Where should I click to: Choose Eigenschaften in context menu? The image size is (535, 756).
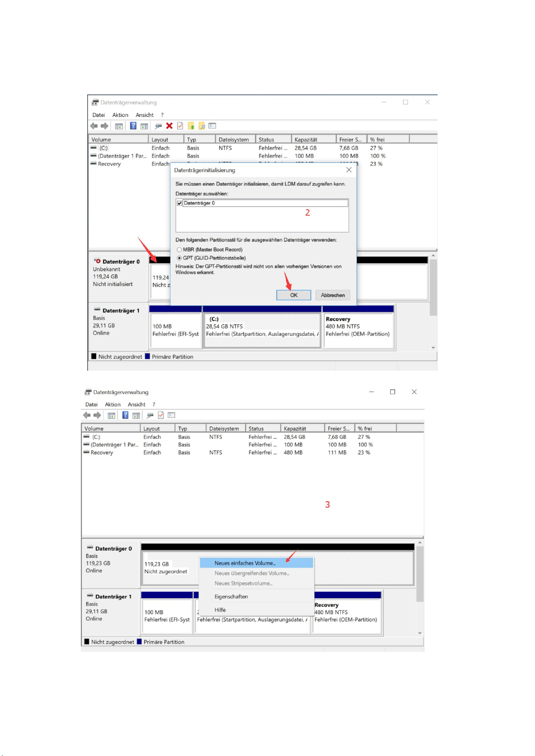(257, 596)
